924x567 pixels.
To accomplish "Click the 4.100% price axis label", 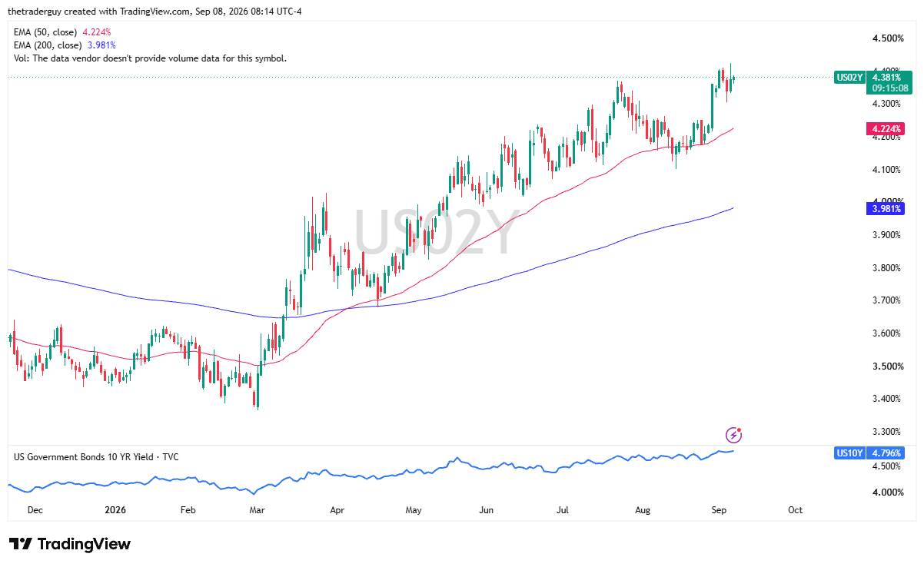I will coord(887,169).
